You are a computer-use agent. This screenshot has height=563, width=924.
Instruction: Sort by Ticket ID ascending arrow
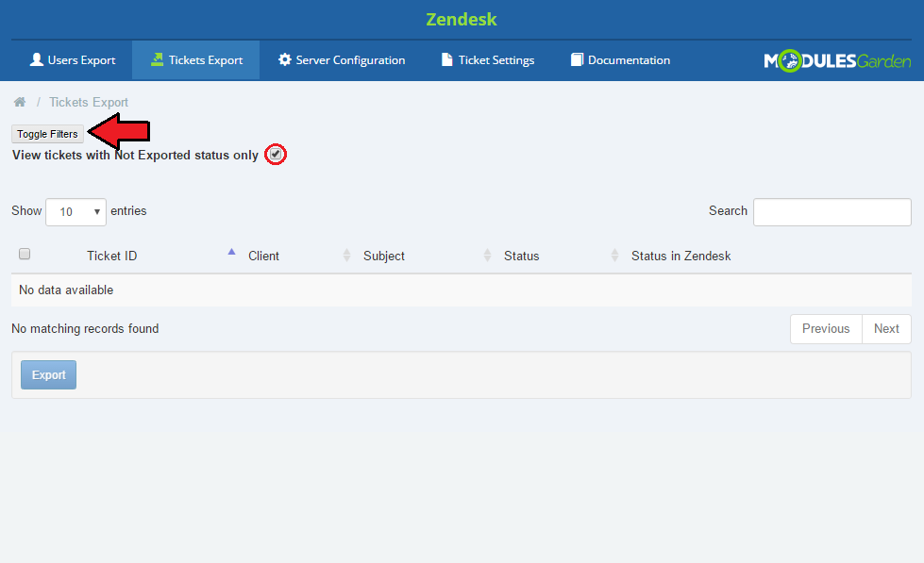click(x=231, y=252)
